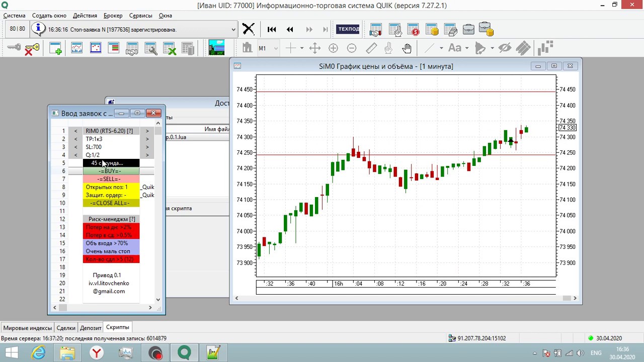Click the ТЕХПОД support button
Image resolution: width=644 pixels, height=362 pixels.
tap(348, 29)
